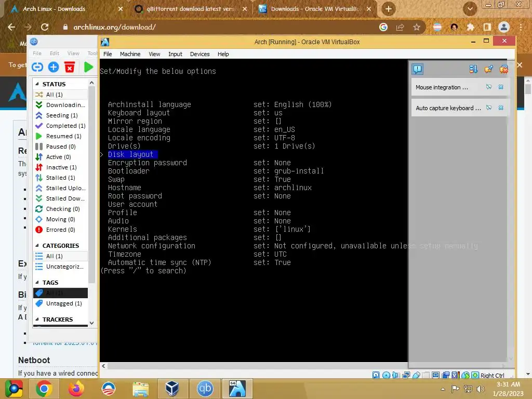Select the Checking (0) status filter
This screenshot has height=399, width=532.
click(61, 209)
